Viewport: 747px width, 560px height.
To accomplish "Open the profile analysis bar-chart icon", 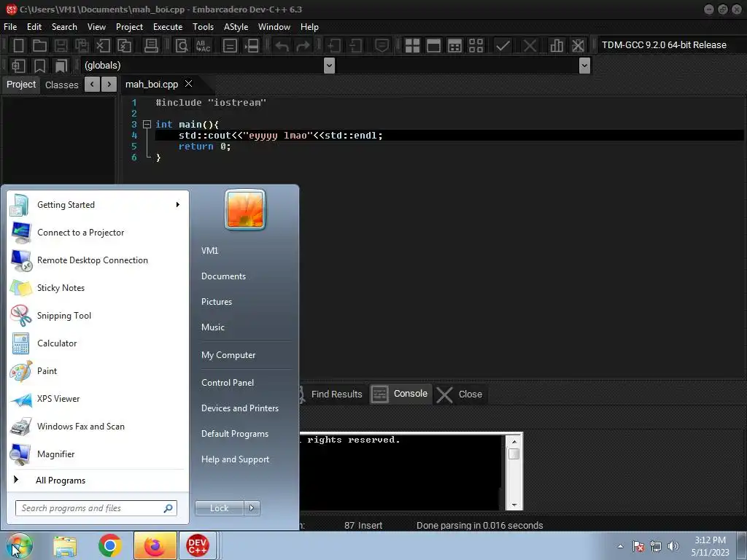I will [557, 46].
